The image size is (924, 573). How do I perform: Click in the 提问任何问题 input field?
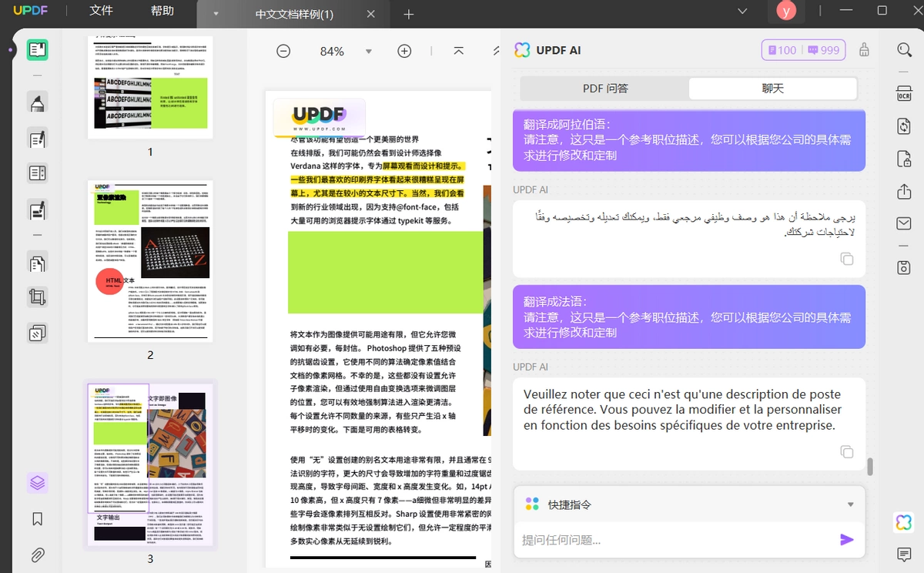pos(675,540)
